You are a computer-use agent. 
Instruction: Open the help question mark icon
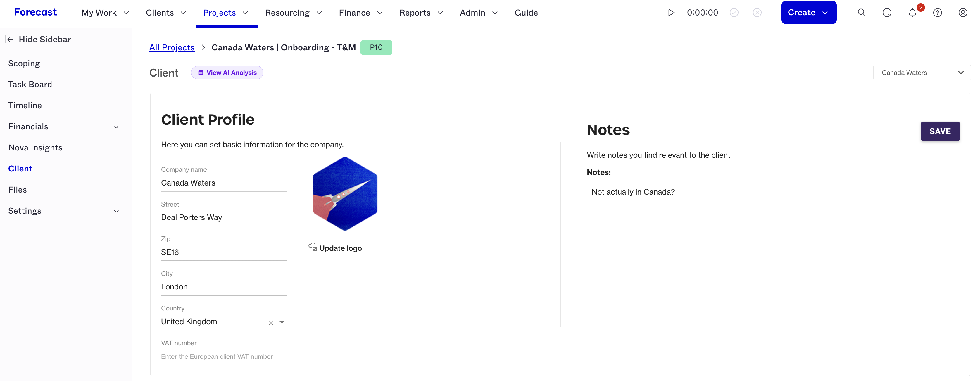(937, 13)
